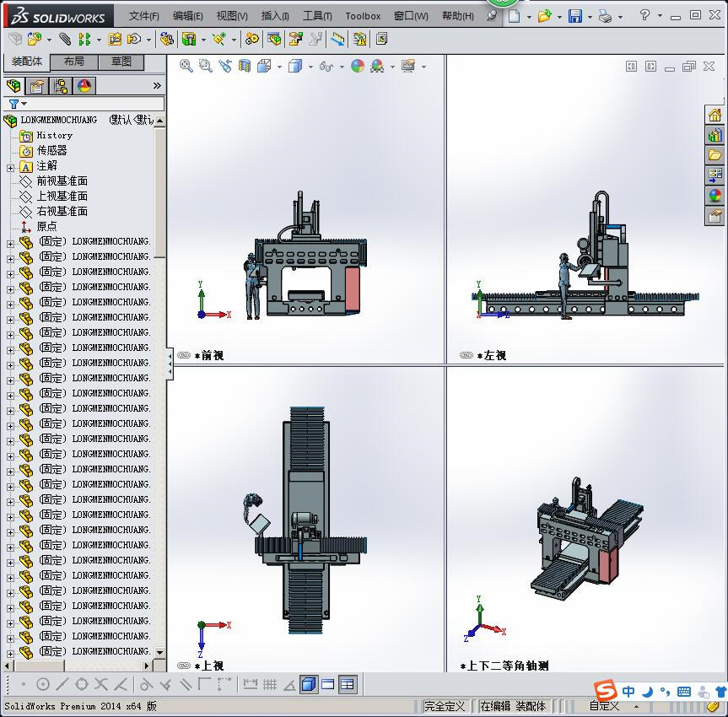This screenshot has height=717, width=728.
Task: Click the History folder in tree
Action: (54, 136)
